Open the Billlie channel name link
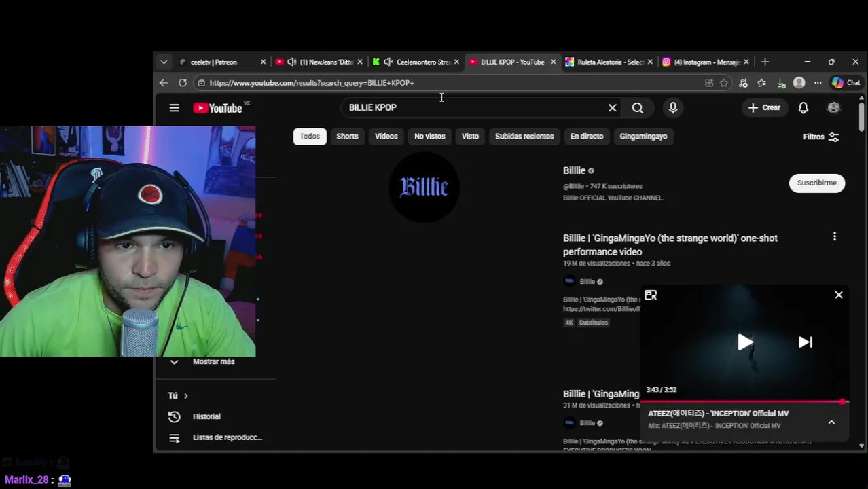The width and height of the screenshot is (868, 489). [574, 170]
